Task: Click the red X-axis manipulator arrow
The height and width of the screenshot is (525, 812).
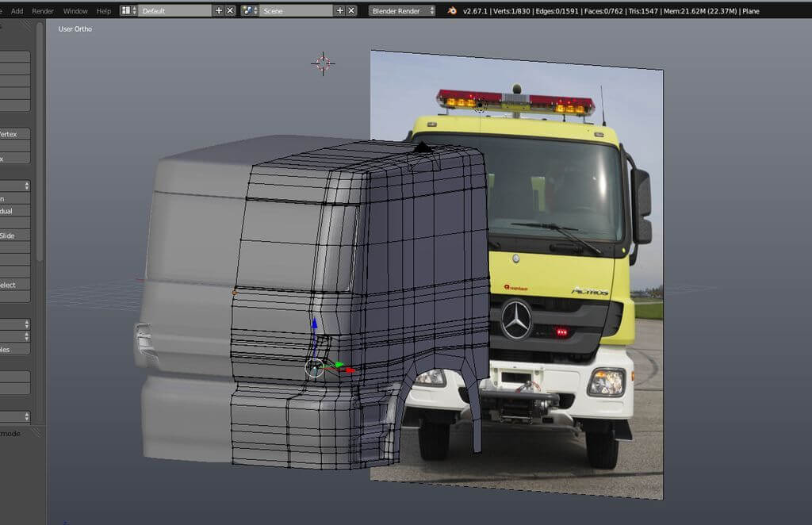Action: [349, 370]
